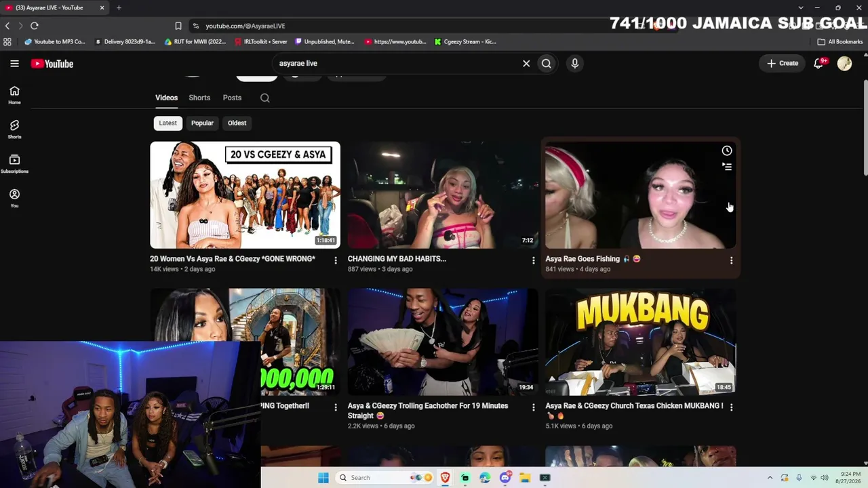
Task: Open the 'Delivery 8023d9-1a...' bookmark
Action: [125, 42]
